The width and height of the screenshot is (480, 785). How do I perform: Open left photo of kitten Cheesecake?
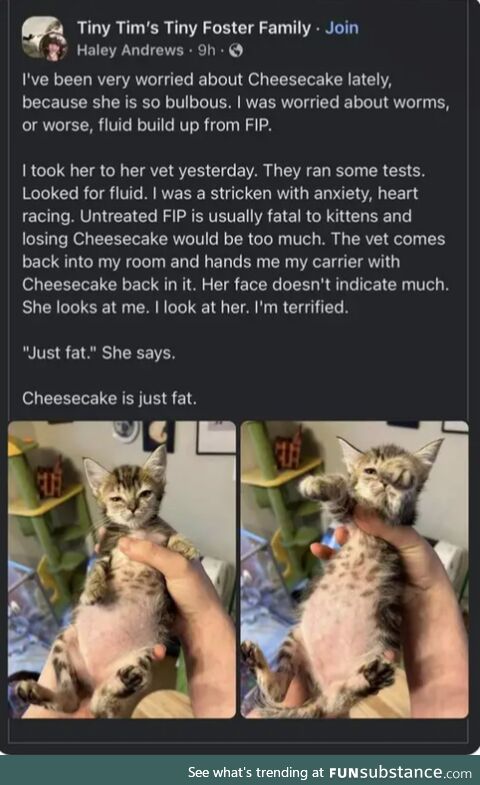pyautogui.click(x=122, y=569)
